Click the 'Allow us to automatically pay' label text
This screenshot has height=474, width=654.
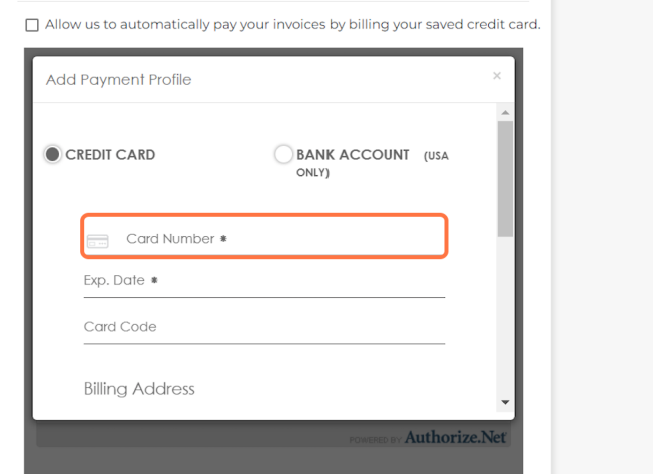click(293, 25)
